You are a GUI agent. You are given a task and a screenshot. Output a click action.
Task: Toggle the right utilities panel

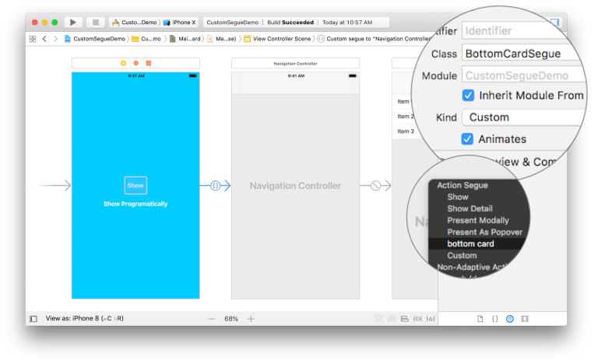(x=555, y=23)
